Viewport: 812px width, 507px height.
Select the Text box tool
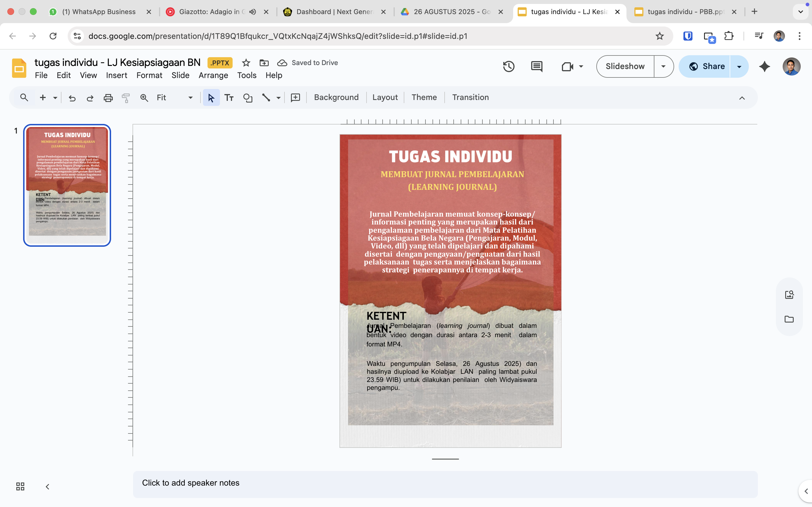coord(229,97)
